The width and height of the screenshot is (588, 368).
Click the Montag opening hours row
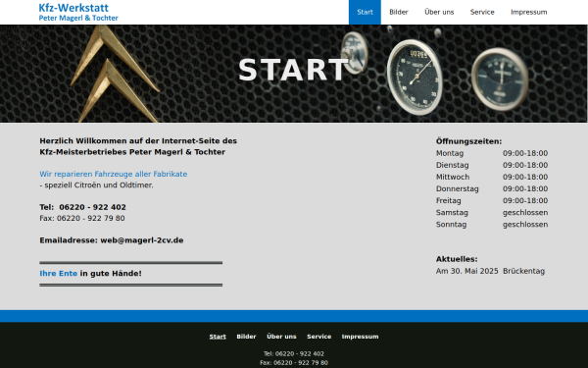(x=492, y=153)
